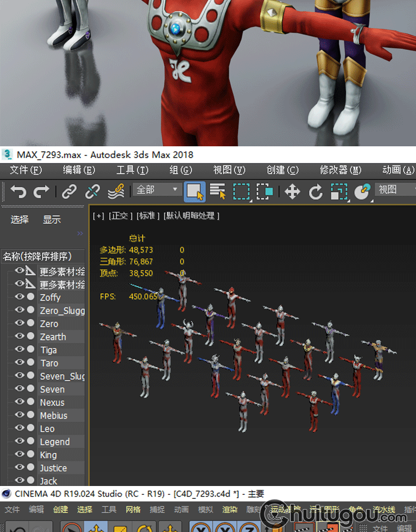This screenshot has height=532, width=416.
Task: Pick the Select and Scale tool
Action: (338, 192)
